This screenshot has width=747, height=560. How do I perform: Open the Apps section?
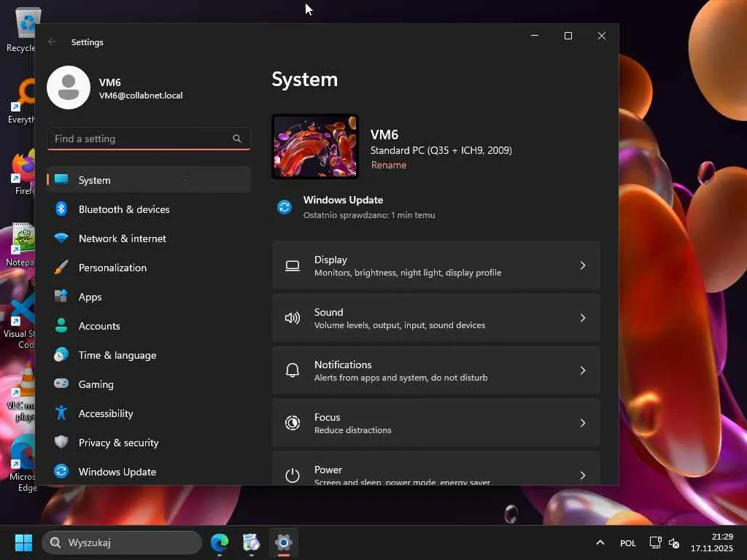(149, 297)
